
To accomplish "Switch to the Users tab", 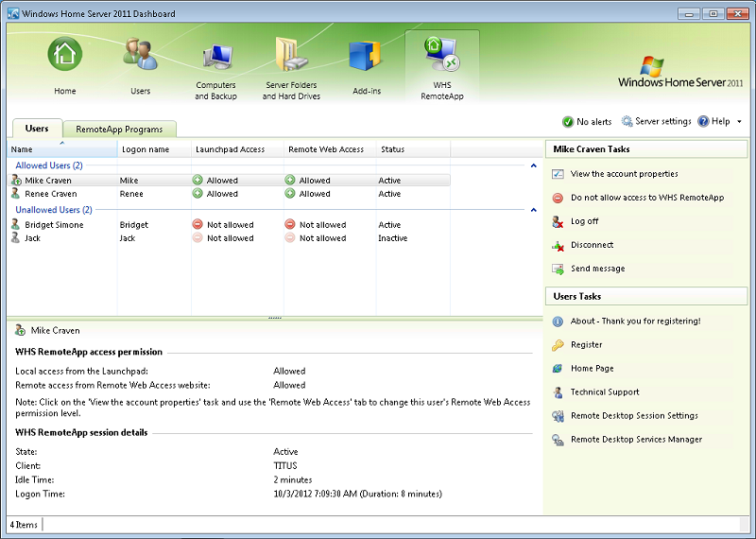I will coord(37,129).
